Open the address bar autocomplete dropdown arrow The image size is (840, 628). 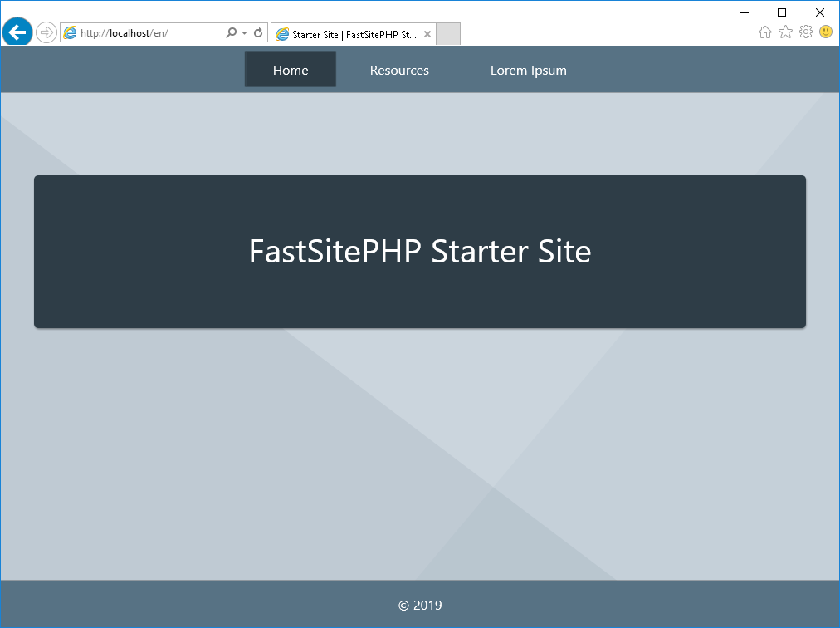click(244, 32)
